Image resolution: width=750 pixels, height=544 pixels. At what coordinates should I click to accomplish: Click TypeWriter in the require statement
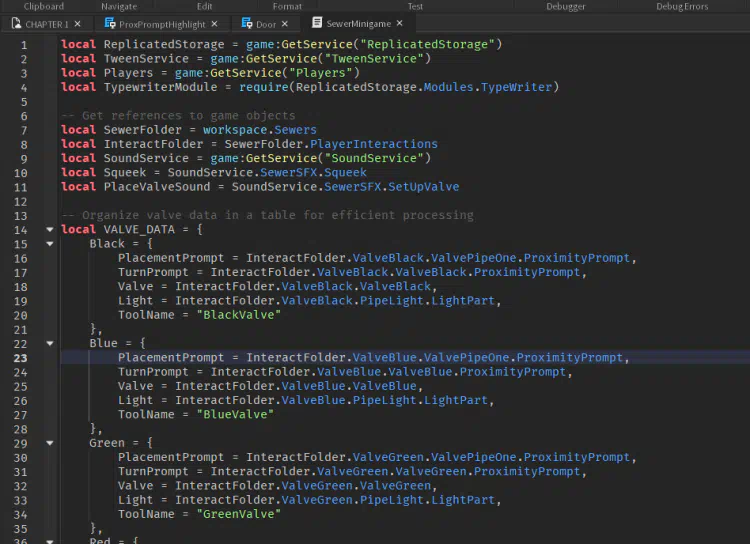click(x=516, y=87)
